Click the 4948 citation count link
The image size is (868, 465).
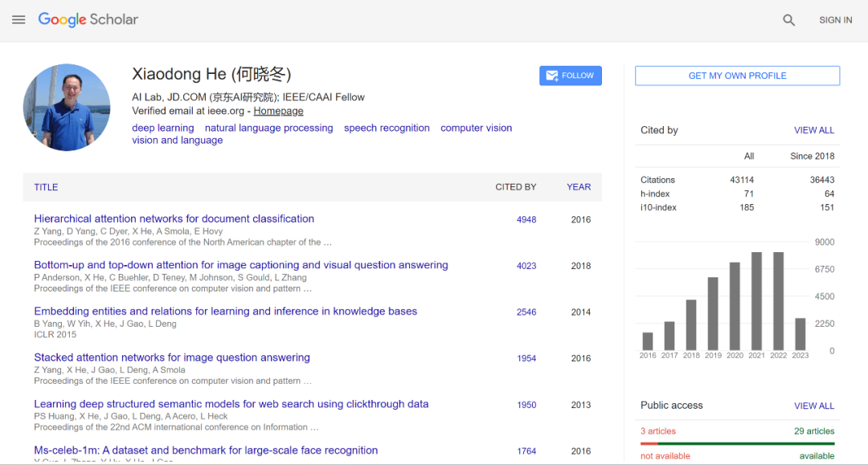click(x=526, y=219)
